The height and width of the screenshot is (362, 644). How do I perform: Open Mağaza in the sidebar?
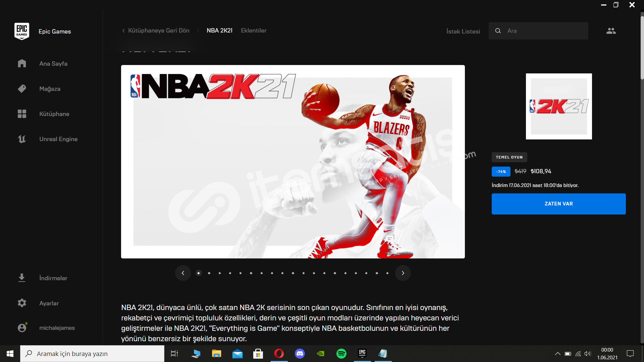(50, 89)
